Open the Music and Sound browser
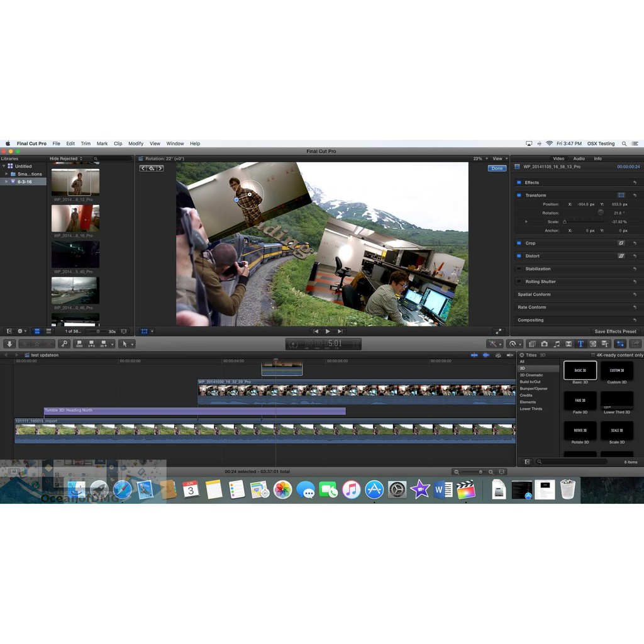This screenshot has height=644, width=644. (x=557, y=344)
